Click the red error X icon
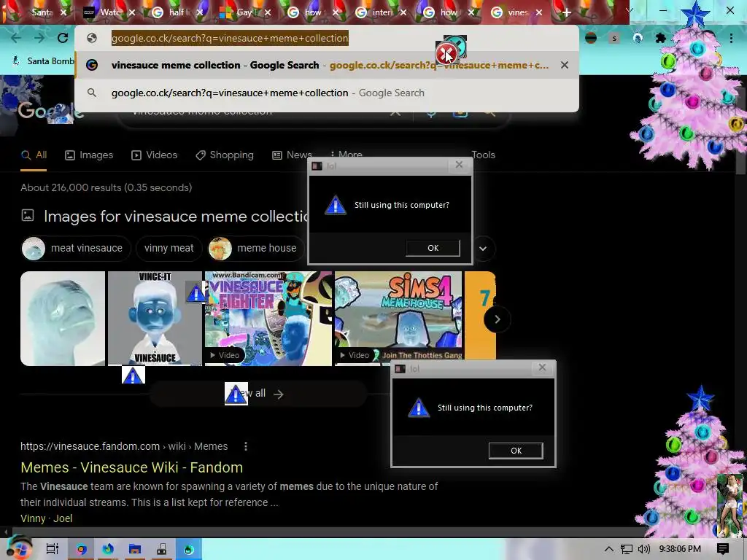This screenshot has width=747, height=560. [x=446, y=53]
